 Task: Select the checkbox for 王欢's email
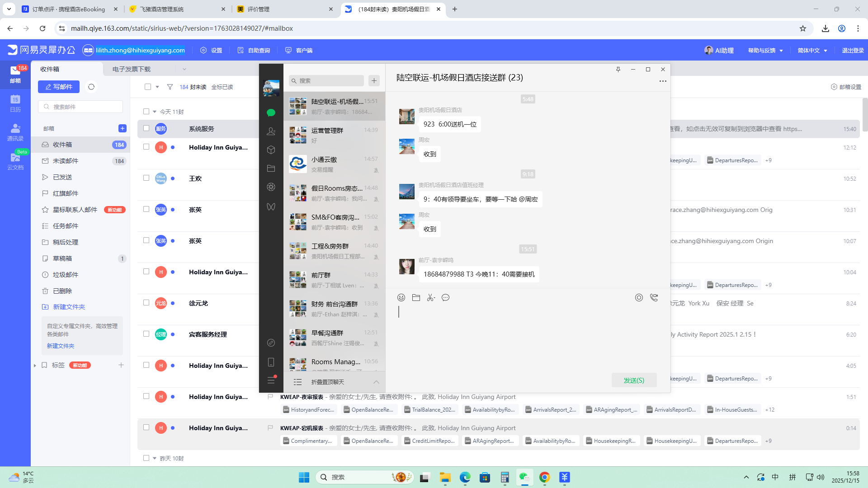click(x=146, y=178)
